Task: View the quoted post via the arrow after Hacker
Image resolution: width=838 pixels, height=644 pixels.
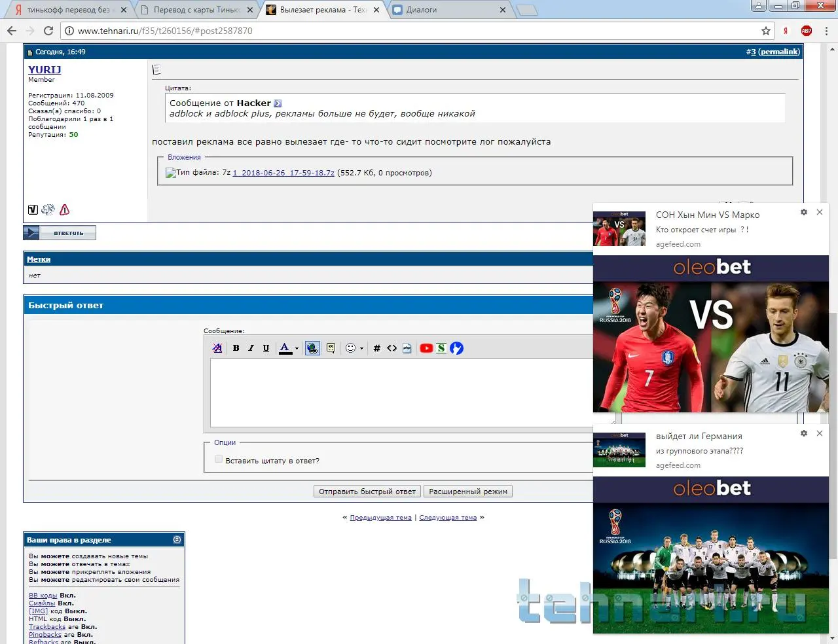Action: [x=278, y=103]
